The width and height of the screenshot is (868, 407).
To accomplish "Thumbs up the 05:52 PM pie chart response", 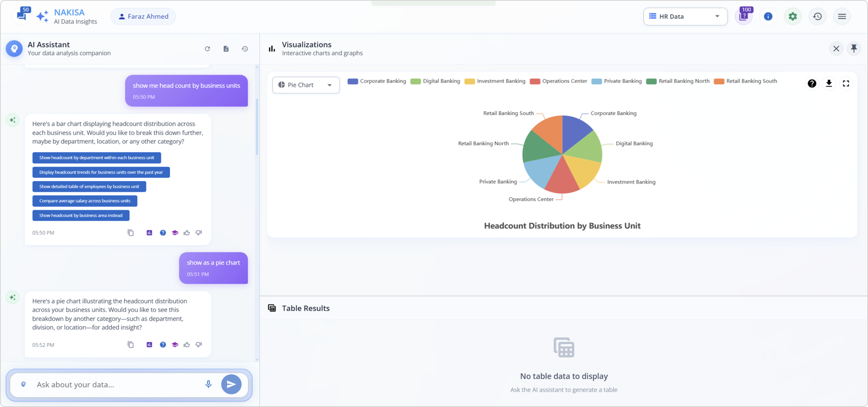I will click(187, 344).
